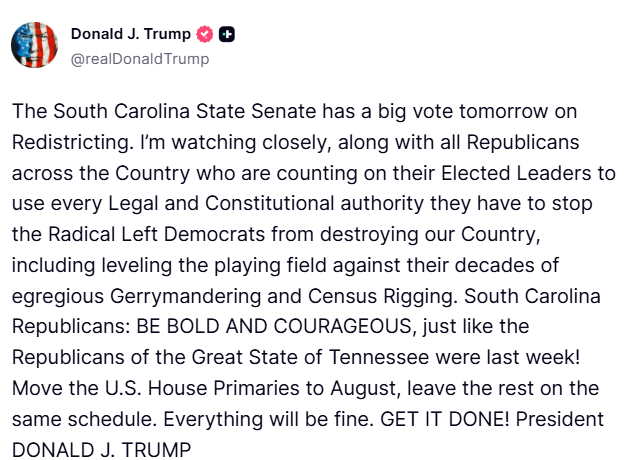Click the red verified checkmark badge
Screen dimensions: 644x460
[205, 34]
